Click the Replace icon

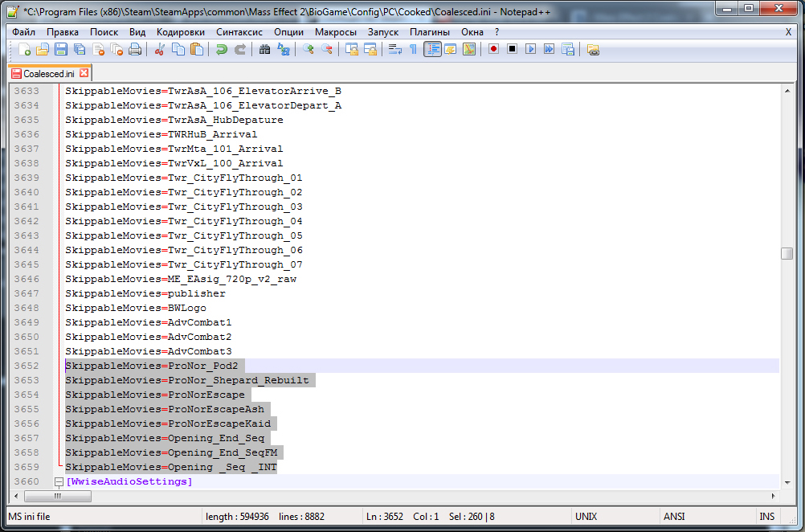284,49
